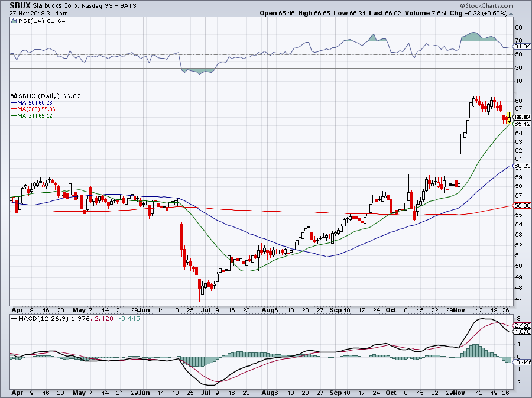
Task: Click the RSI 61.64 value tag
Action: point(521,46)
